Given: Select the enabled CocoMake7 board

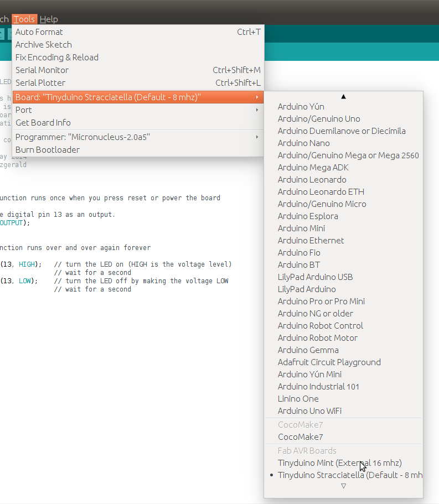Looking at the screenshot, I should [x=343, y=437].
